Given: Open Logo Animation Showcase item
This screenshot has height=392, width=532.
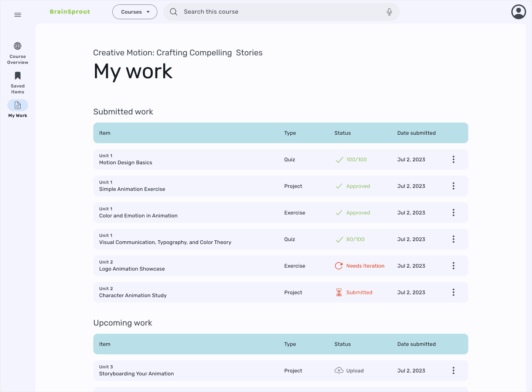Looking at the screenshot, I should click(132, 269).
